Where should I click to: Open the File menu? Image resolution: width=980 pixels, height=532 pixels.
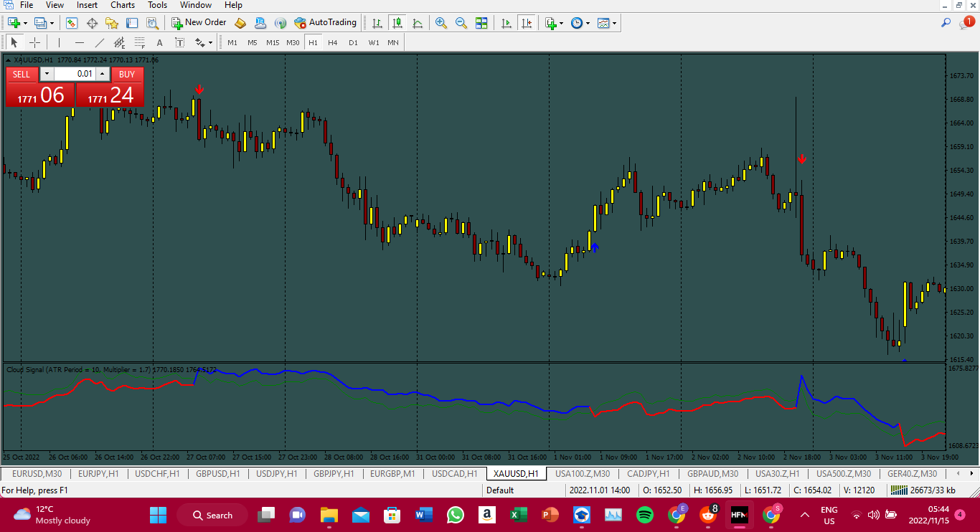(x=27, y=5)
